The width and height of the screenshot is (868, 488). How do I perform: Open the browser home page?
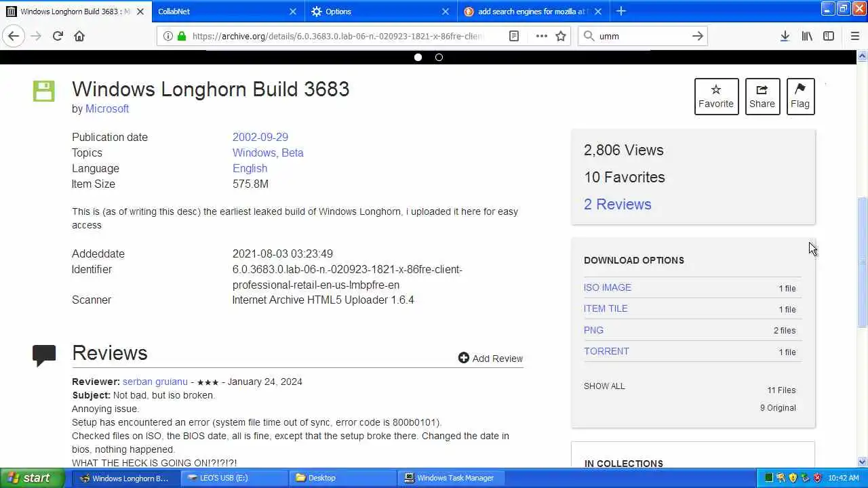pos(79,36)
